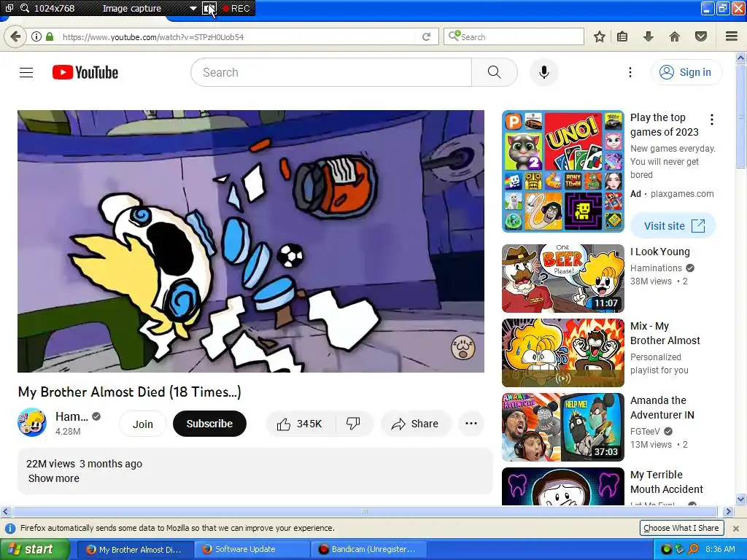Go to YouTube home via logo
747x560 pixels.
pos(85,72)
